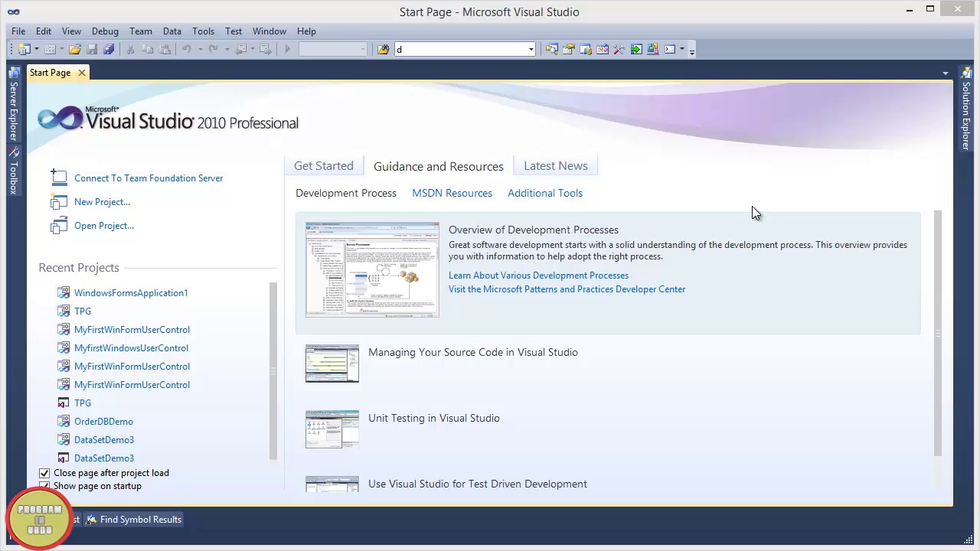Click the Find Symbol Results panel icon
The width and height of the screenshot is (980, 551).
click(92, 520)
